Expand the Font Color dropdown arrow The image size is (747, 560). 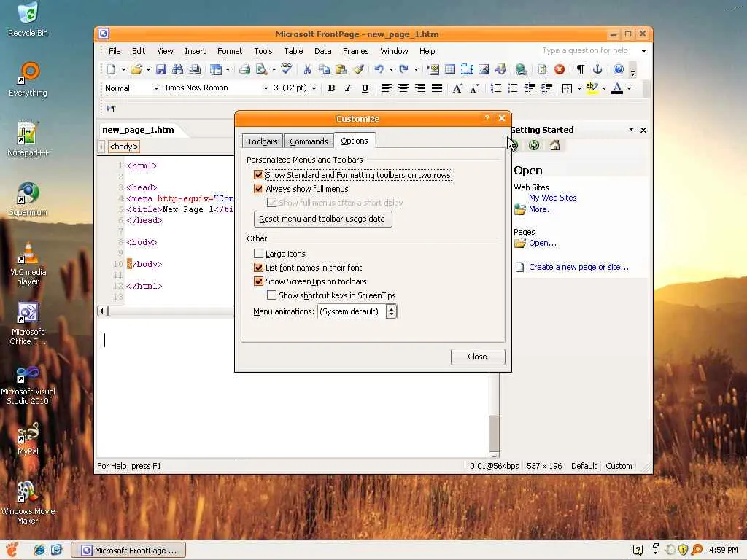[630, 88]
